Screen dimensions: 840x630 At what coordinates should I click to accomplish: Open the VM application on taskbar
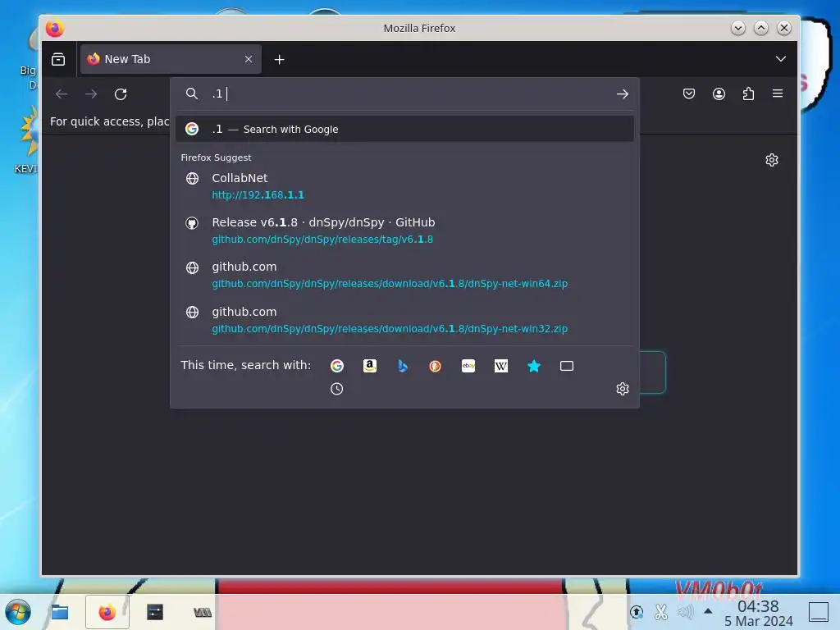click(203, 612)
